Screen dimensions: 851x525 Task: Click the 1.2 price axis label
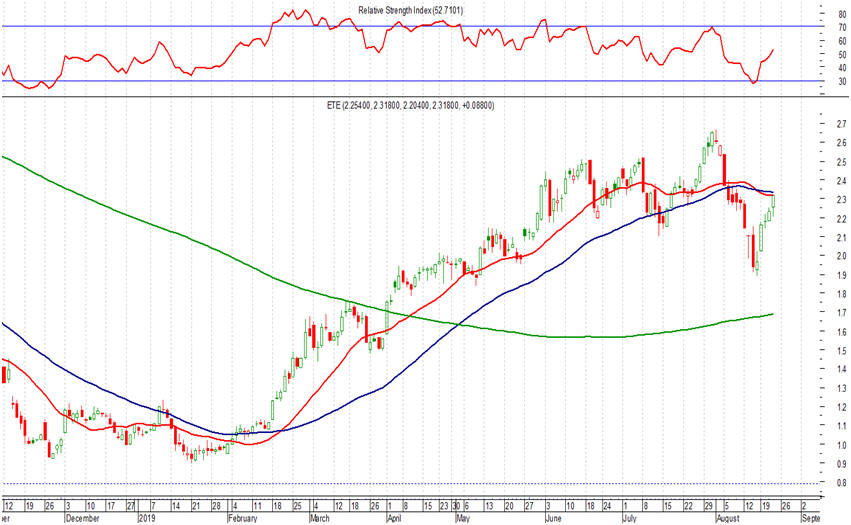point(841,407)
